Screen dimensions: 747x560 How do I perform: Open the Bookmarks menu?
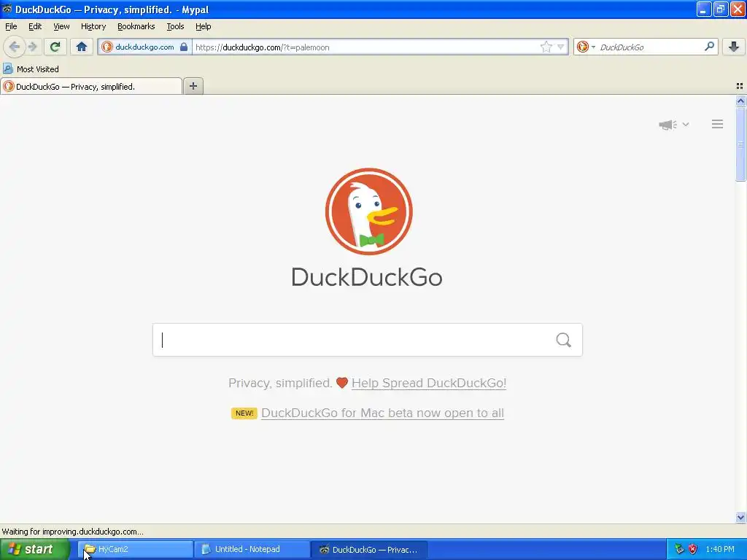(x=136, y=26)
